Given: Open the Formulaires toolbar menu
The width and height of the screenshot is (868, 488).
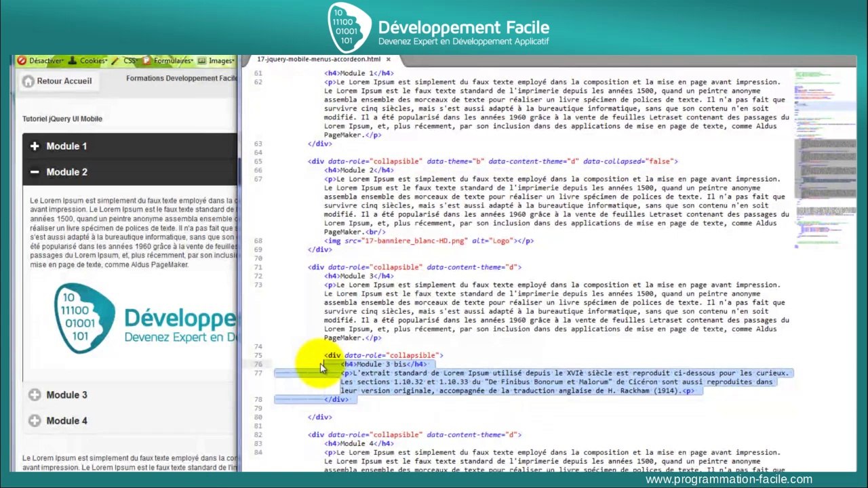Looking at the screenshot, I should coord(169,60).
